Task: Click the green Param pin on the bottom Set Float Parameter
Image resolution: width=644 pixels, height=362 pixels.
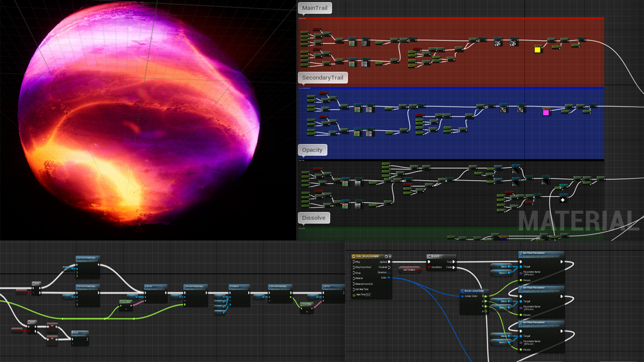Action: coord(521,350)
